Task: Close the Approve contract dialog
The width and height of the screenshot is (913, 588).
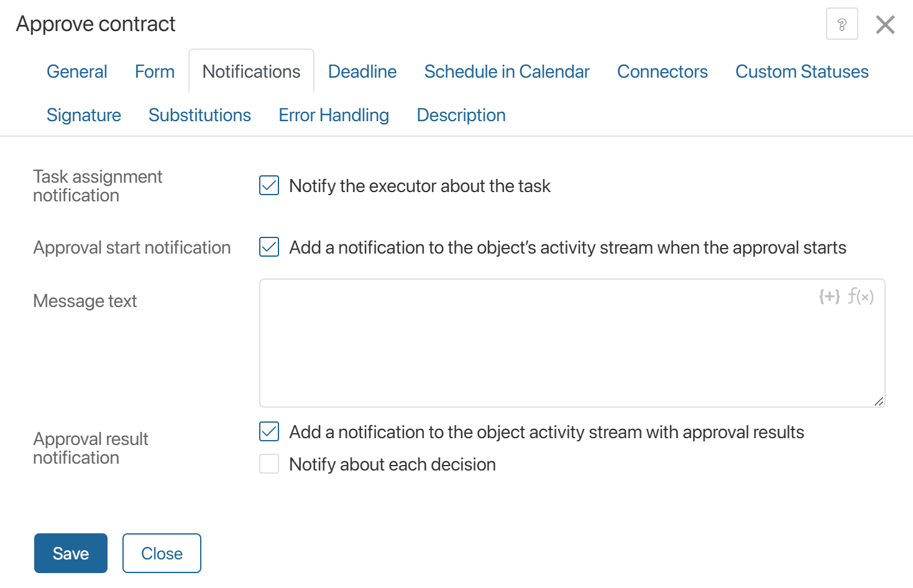Action: click(x=884, y=25)
